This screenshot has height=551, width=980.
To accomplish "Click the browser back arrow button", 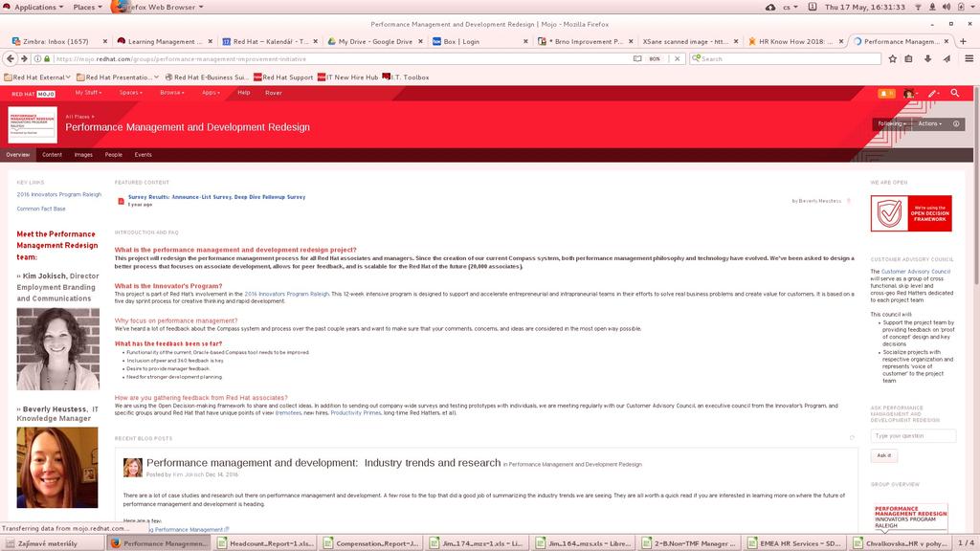I will pos(10,58).
